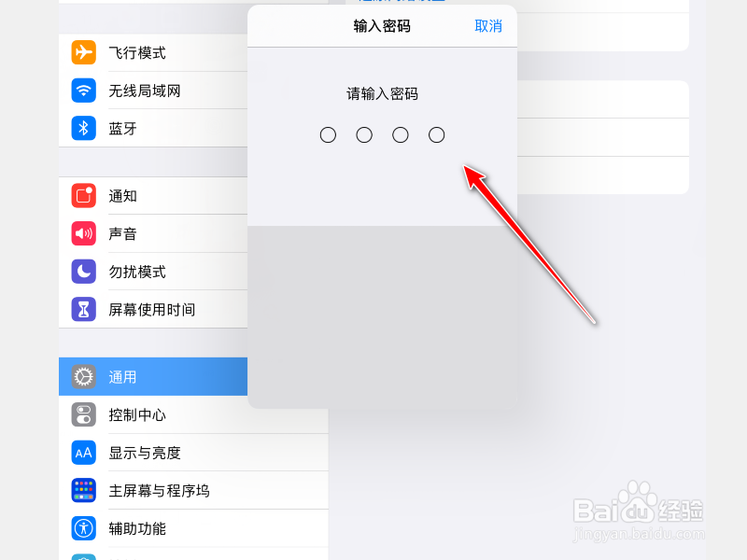Viewport: 747px width, 560px height.
Task: Tap the Accessibility (辅助功能) icon
Action: click(x=83, y=528)
